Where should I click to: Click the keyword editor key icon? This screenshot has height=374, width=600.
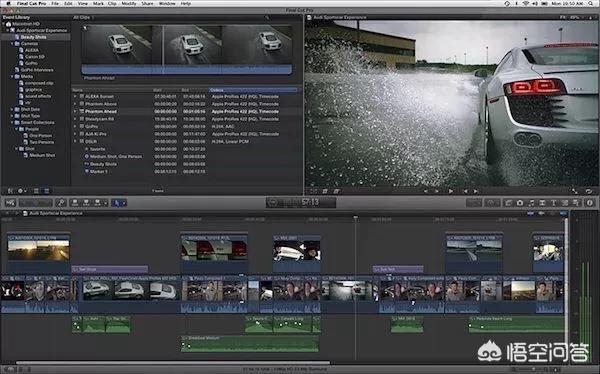click(60, 203)
